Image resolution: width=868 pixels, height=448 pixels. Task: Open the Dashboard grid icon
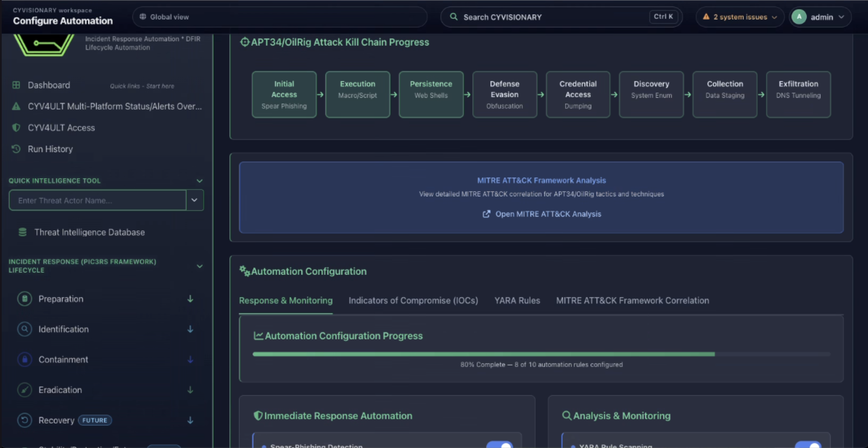pos(16,85)
